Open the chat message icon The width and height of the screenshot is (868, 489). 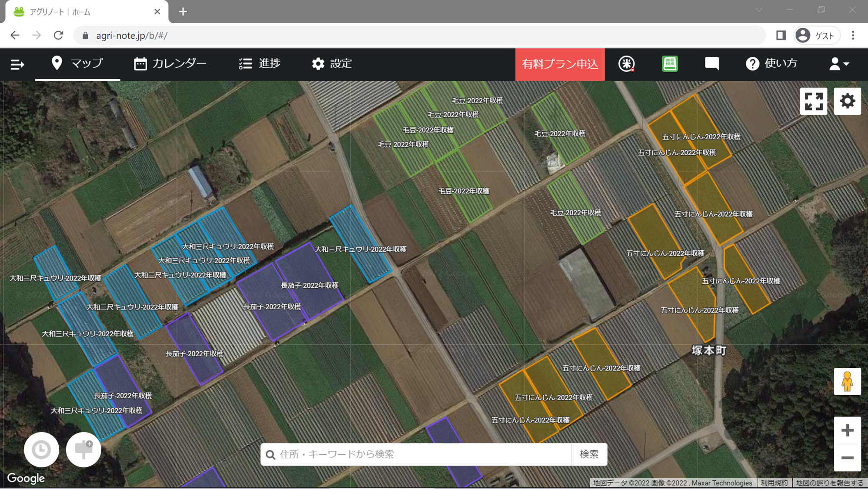pyautogui.click(x=711, y=64)
